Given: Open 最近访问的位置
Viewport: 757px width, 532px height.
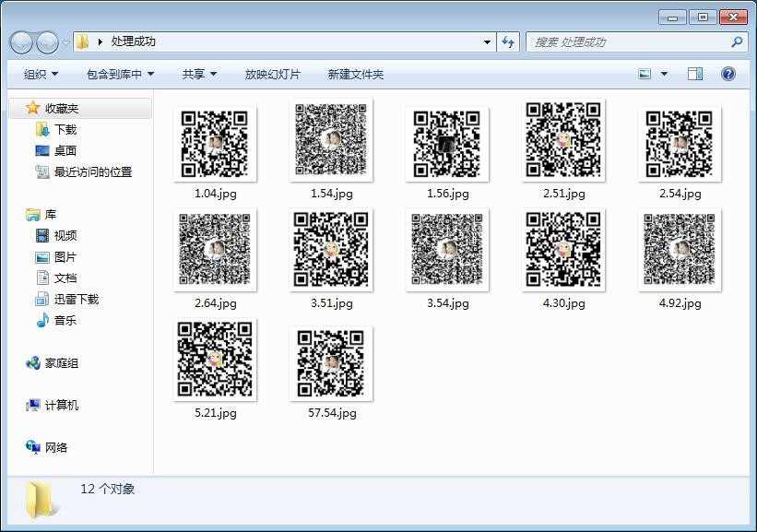Looking at the screenshot, I should pos(93,171).
